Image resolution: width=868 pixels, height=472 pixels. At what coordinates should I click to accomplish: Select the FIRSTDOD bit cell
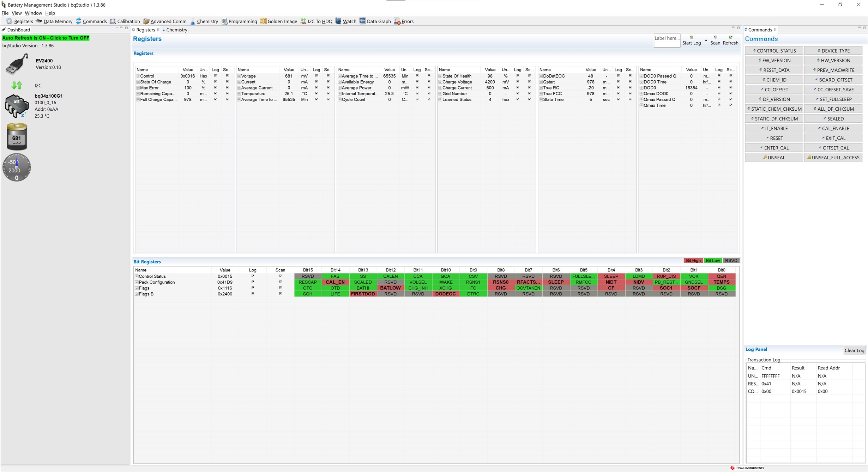[363, 294]
